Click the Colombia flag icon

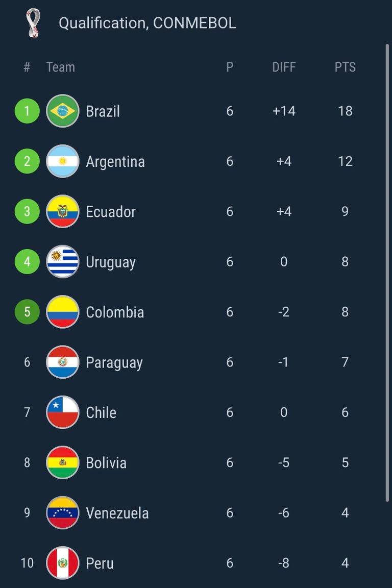click(63, 312)
